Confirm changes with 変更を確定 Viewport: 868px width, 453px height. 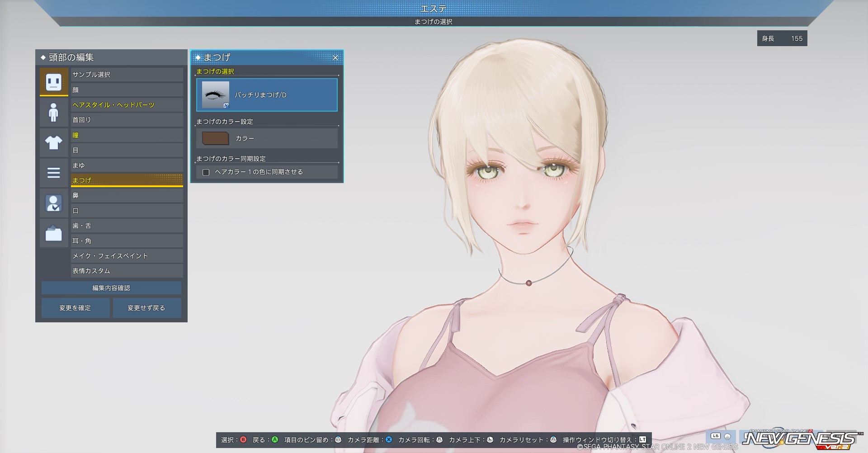pyautogui.click(x=75, y=308)
